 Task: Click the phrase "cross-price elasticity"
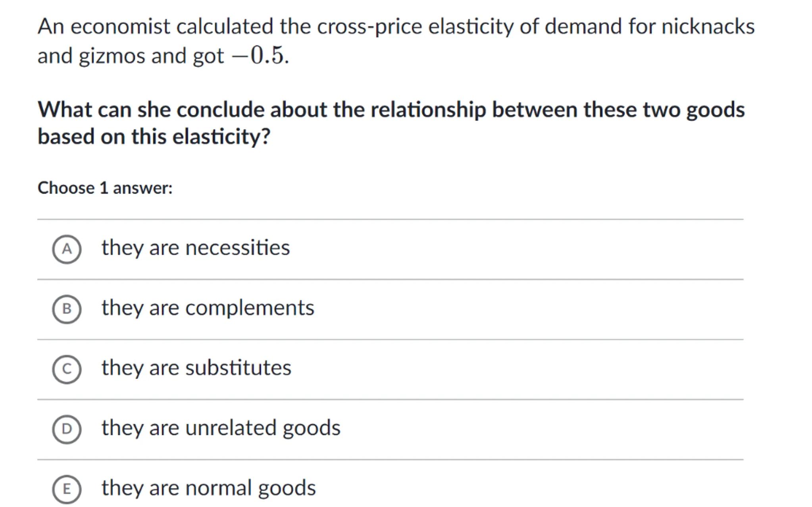tap(415, 27)
